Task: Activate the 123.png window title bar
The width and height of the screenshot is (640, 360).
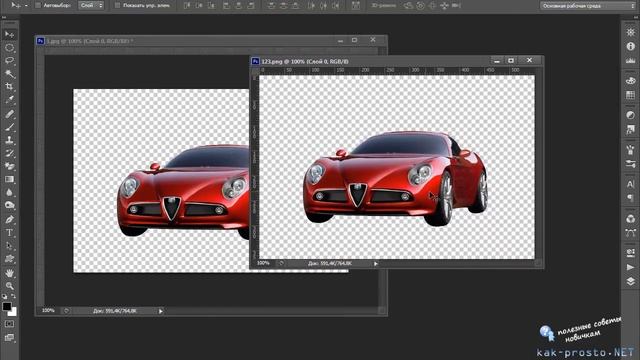Action: tap(396, 61)
